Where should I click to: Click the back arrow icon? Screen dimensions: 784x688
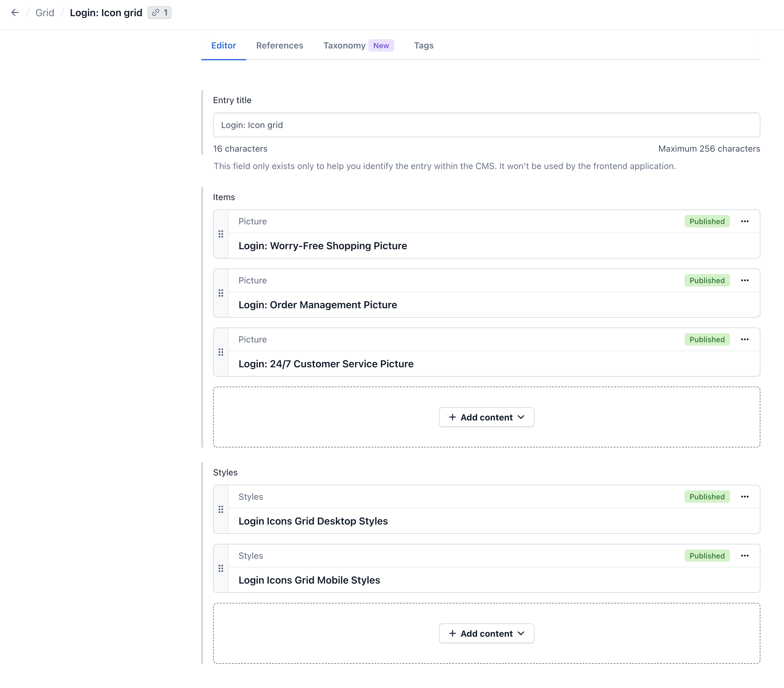click(x=15, y=13)
